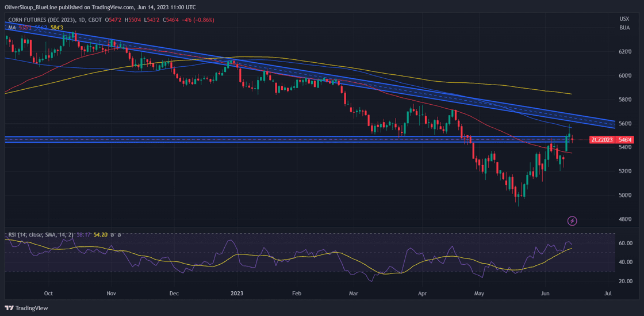Click the blue MA value 556'2
Image resolution: width=644 pixels, height=316 pixels.
click(x=41, y=28)
